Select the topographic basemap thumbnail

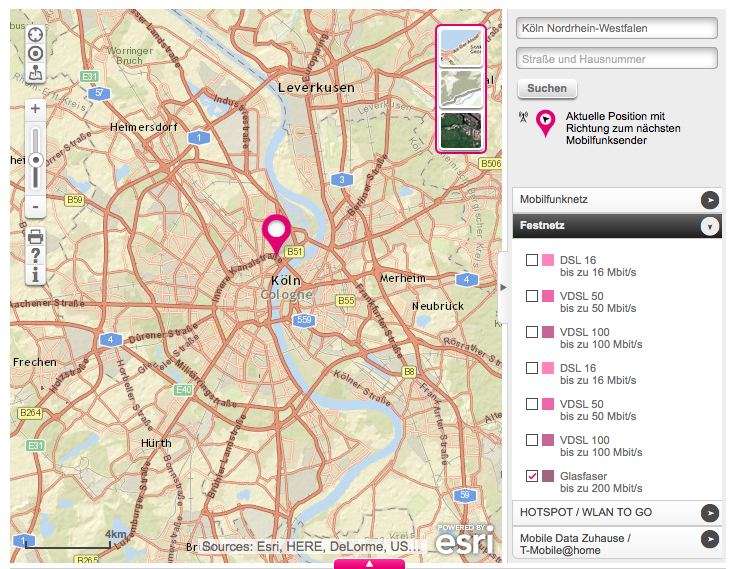pos(461,89)
